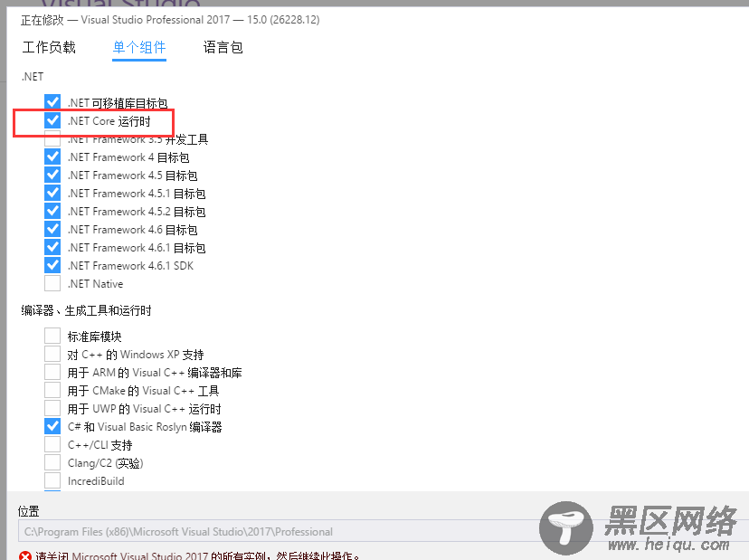This screenshot has width=749, height=560.
Task: Uncheck .NET Framework 4.6.1 SDK
Action: coord(52,265)
